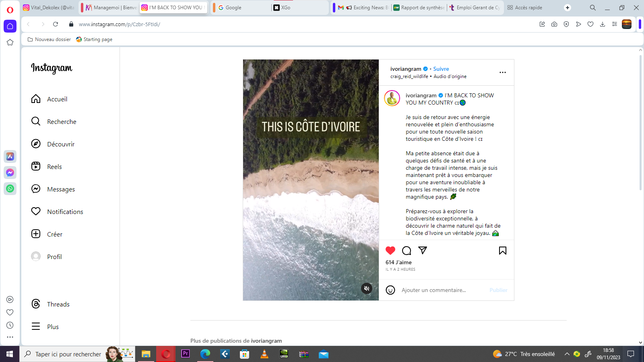Show hidden system tray icons
644x362 pixels.
(x=567, y=354)
